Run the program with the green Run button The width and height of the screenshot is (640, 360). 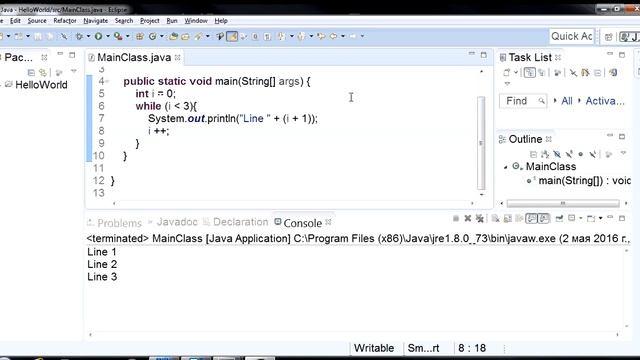[x=98, y=36]
